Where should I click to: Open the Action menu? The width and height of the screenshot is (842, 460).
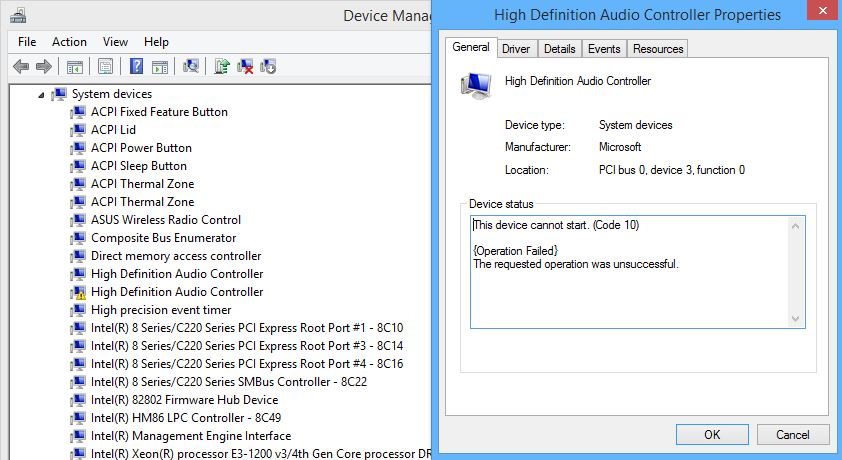point(69,42)
